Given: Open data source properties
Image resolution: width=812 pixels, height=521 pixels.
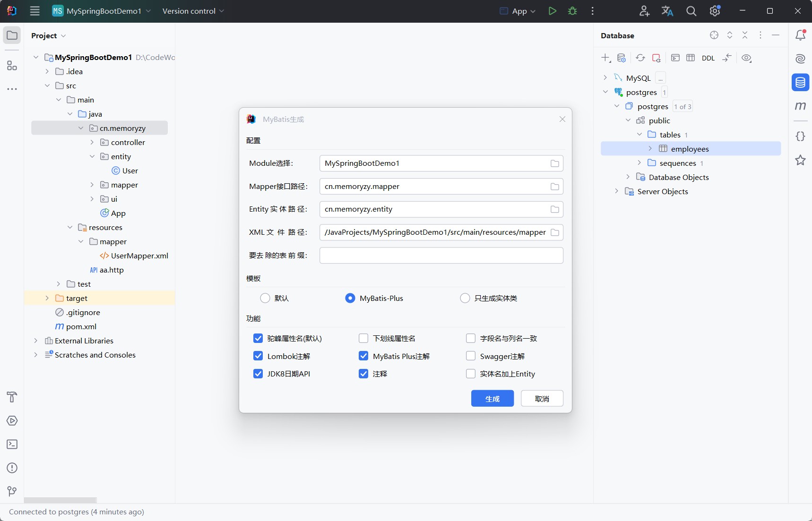Looking at the screenshot, I should click(622, 58).
